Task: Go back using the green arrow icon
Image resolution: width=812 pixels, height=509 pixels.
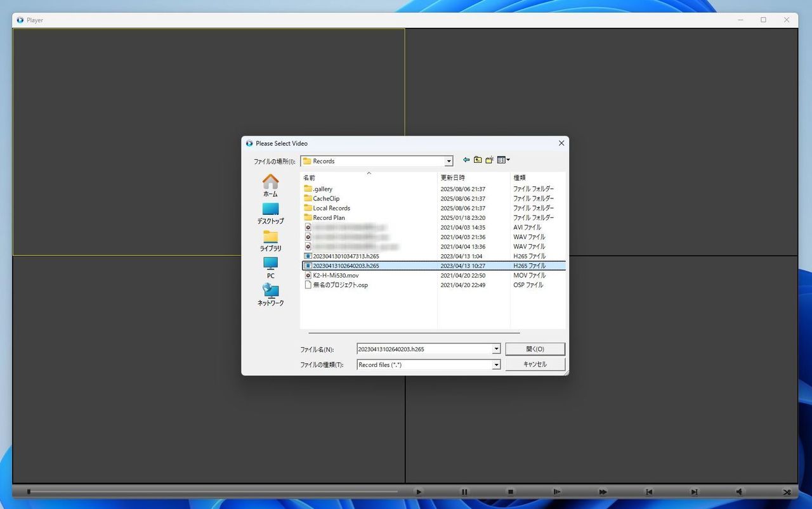Action: (x=466, y=160)
